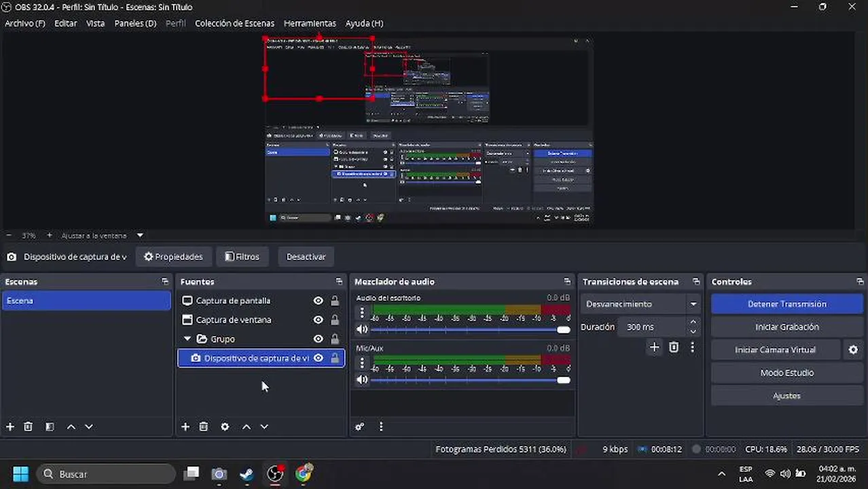This screenshot has height=489, width=868.
Task: Click Duración 300 ms input field
Action: [652, 327]
